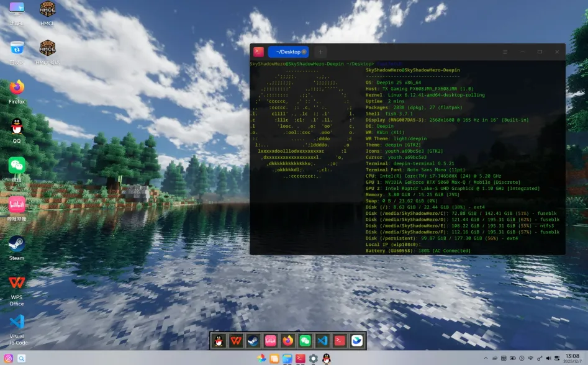
Task: Click the key-shaped tray icon
Action: (x=540, y=358)
